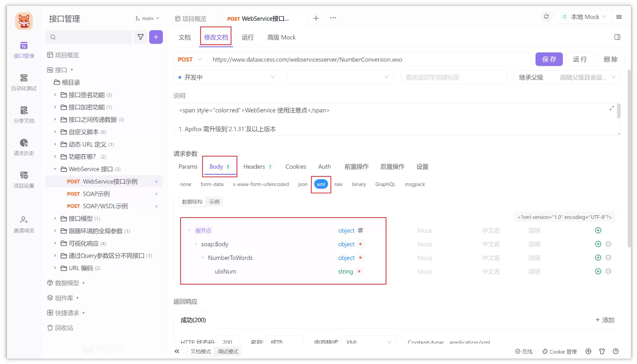
Task: Switch to the 修改文档 tab
Action: point(216,37)
